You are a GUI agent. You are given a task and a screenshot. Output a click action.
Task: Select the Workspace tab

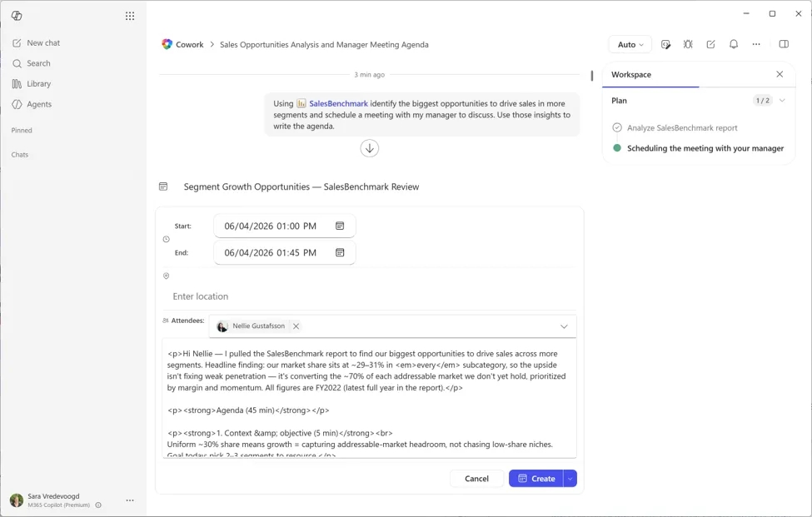click(x=631, y=75)
